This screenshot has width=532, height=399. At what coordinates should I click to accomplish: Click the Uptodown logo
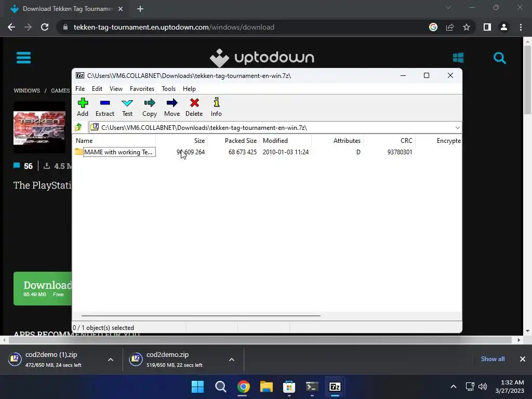(x=262, y=58)
